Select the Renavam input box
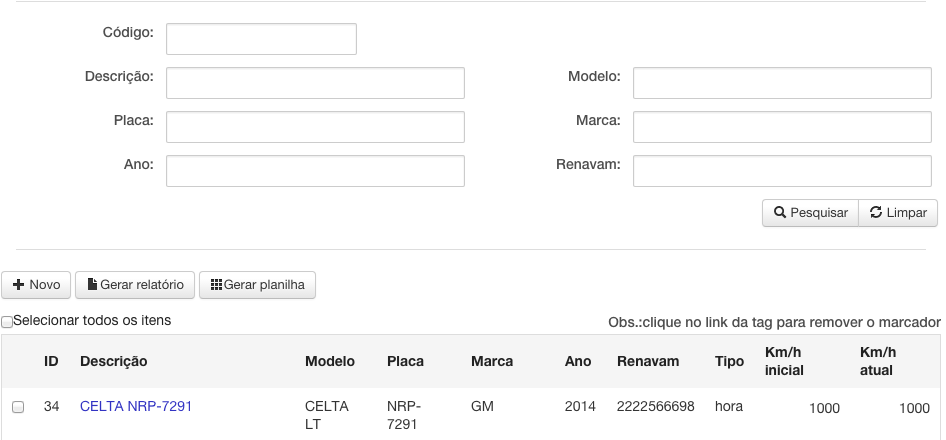Viewport: 946px width, 440px height. (782, 171)
